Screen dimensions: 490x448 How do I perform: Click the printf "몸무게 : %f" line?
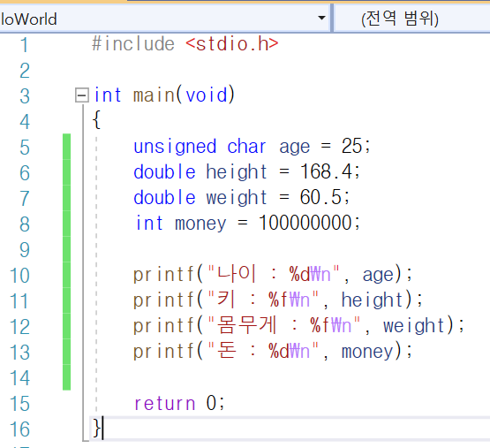(x=298, y=325)
